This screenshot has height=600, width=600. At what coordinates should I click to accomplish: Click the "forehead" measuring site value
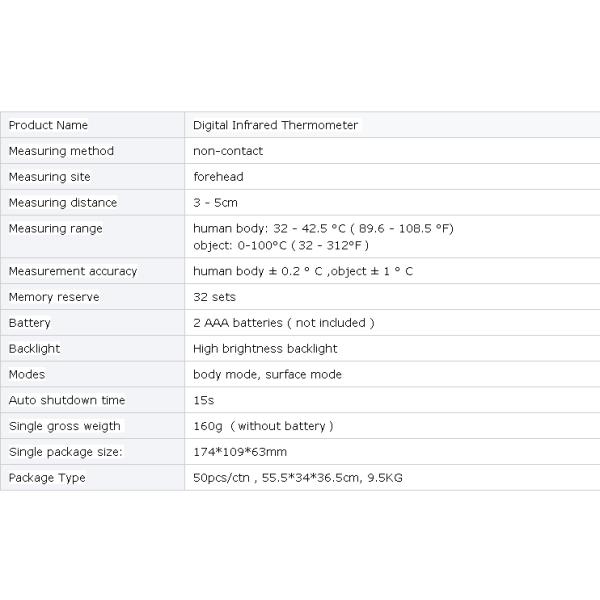[x=218, y=177]
